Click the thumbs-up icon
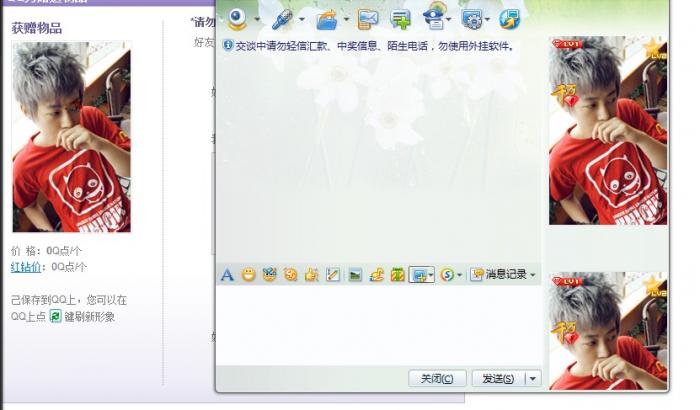Screen dimensions: 700x410 coord(312,275)
